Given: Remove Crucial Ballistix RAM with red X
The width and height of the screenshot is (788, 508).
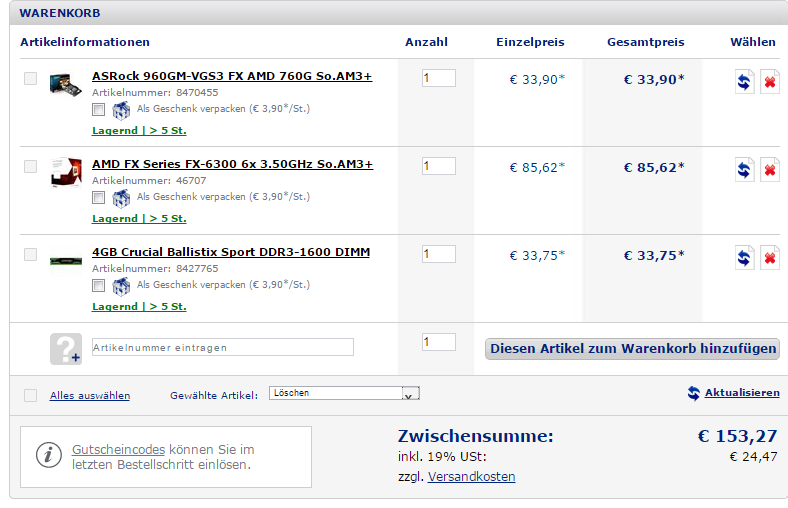Looking at the screenshot, I should [770, 258].
